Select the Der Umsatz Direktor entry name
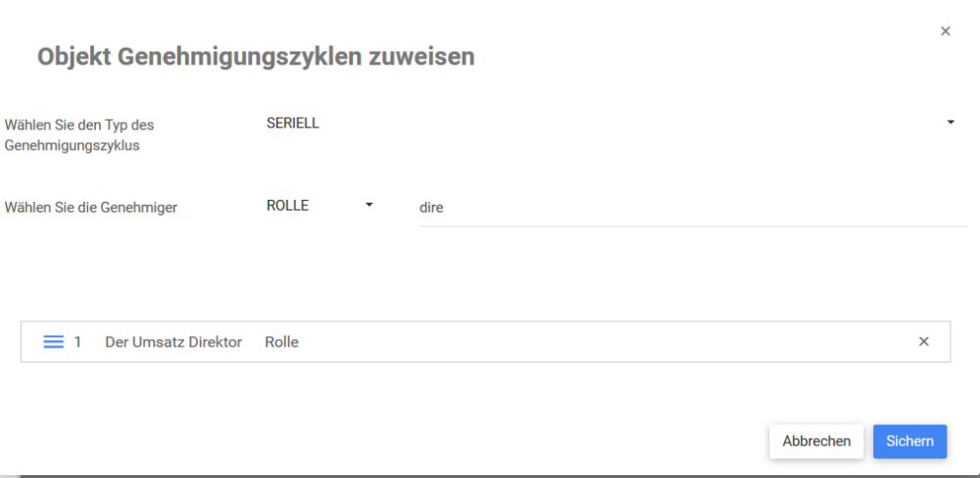The image size is (980, 478). 173,342
